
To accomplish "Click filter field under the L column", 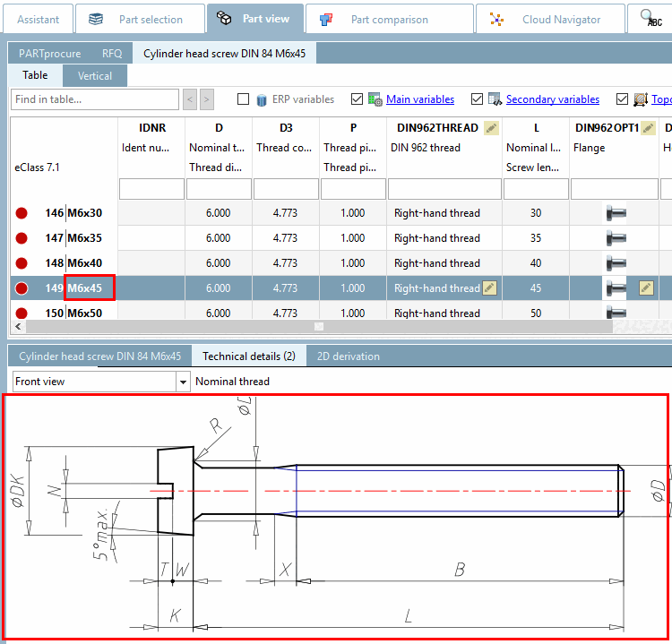I will click(x=536, y=189).
